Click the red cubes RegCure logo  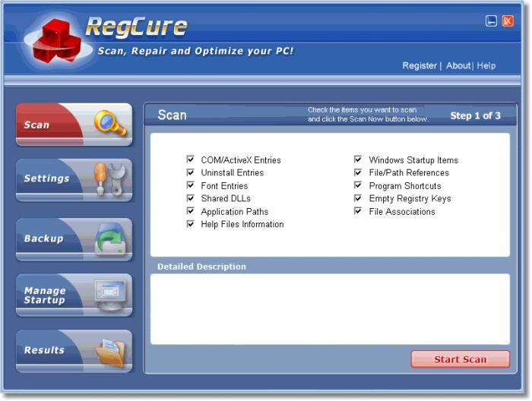coord(57,41)
